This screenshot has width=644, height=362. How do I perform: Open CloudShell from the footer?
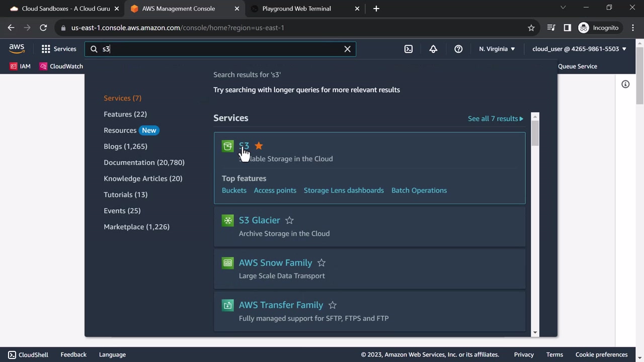coord(28,354)
